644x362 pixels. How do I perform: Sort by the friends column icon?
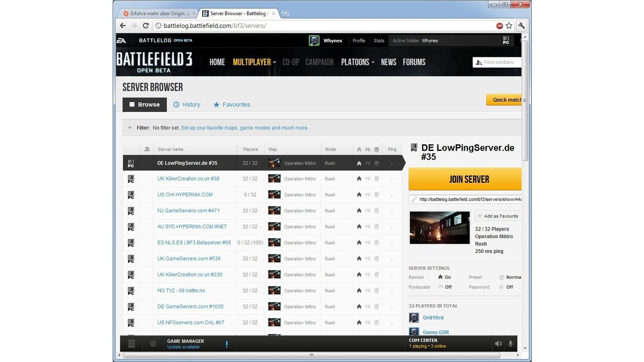pyautogui.click(x=147, y=149)
